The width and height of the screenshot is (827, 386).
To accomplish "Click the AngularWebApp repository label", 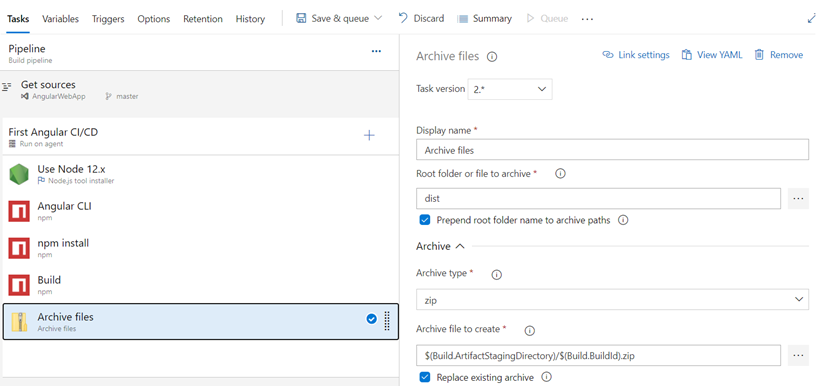I will point(58,96).
